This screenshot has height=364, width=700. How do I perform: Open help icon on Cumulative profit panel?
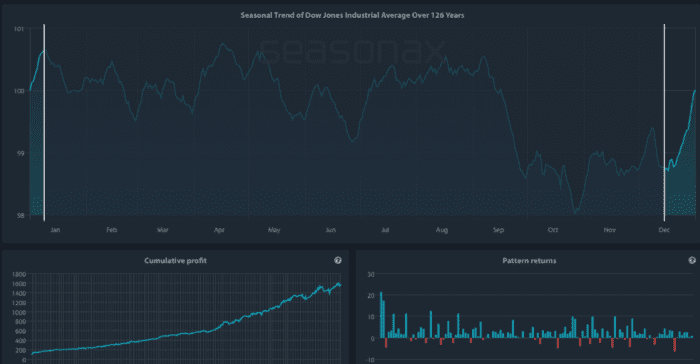338,260
